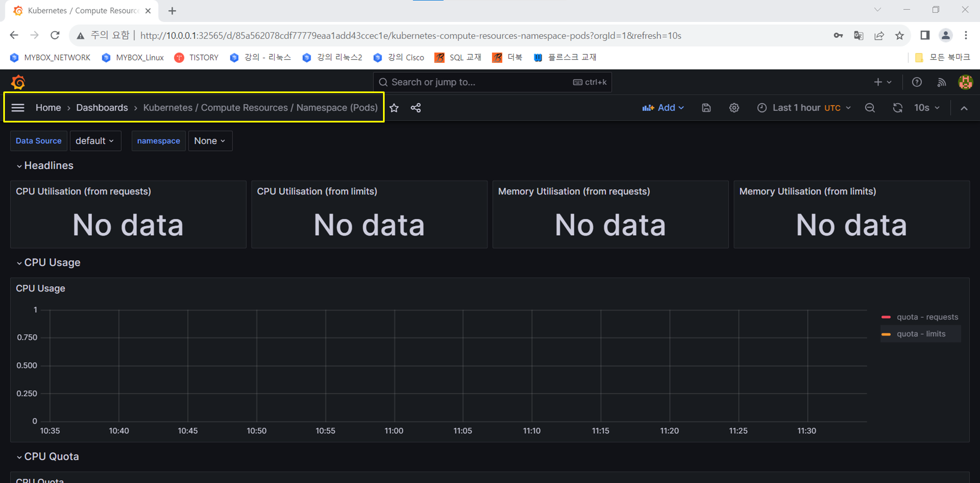Click the CPU Usage graph panel title
This screenshot has height=483, width=980.
[x=40, y=288]
